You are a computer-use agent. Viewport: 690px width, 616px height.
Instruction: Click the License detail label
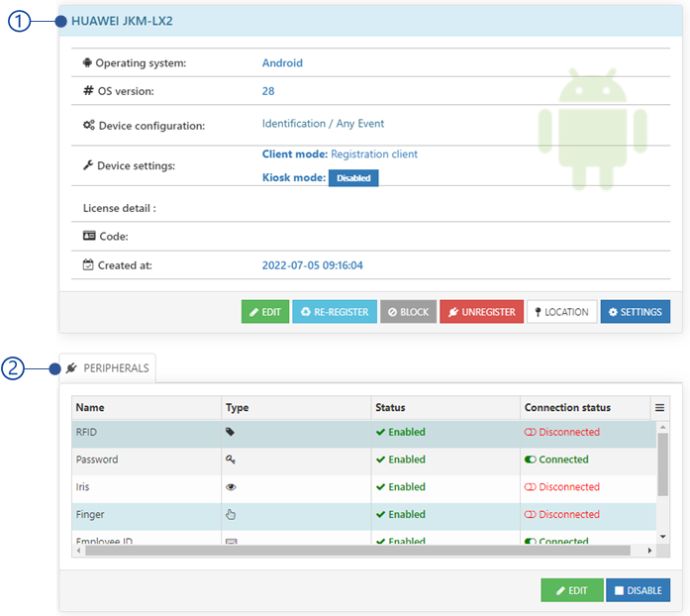coord(119,208)
